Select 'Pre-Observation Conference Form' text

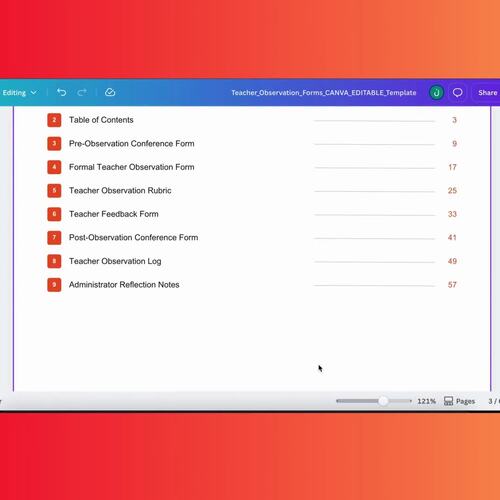tap(132, 144)
